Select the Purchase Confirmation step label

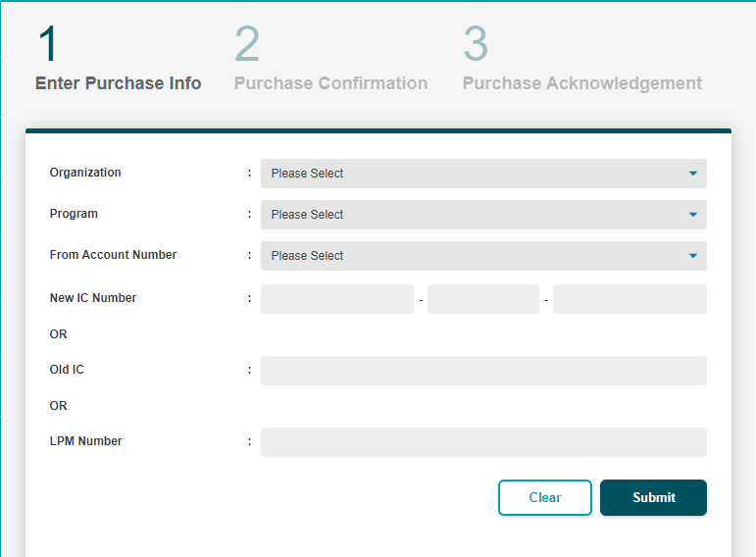coord(330,83)
